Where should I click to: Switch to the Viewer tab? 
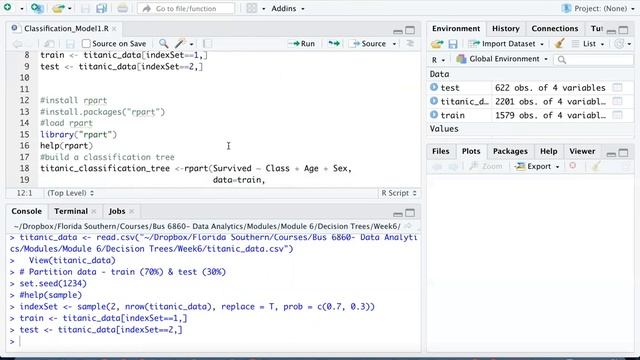582,151
